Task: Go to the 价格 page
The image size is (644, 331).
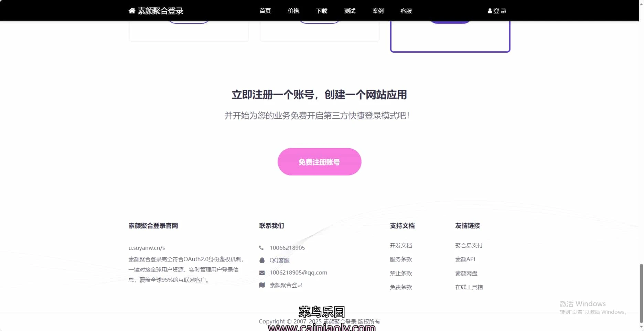Action: coord(293,11)
